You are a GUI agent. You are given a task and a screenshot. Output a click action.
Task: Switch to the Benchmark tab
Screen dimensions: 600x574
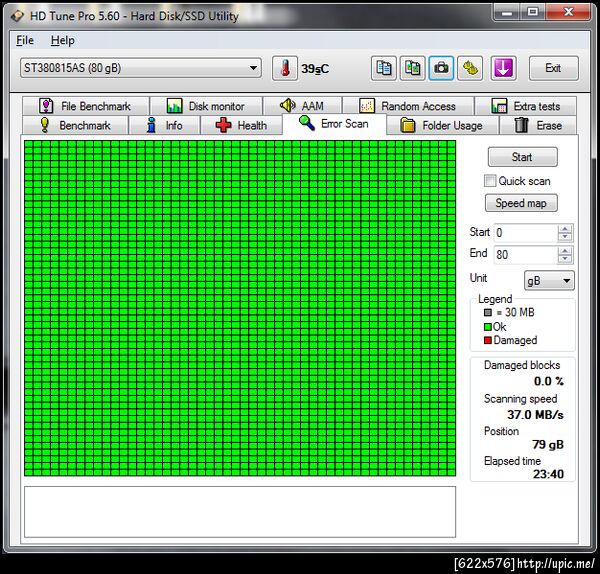(x=75, y=125)
